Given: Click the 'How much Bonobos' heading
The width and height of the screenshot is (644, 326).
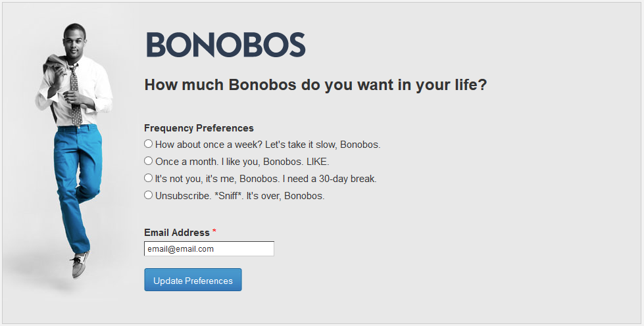Looking at the screenshot, I should pyautogui.click(x=315, y=85).
